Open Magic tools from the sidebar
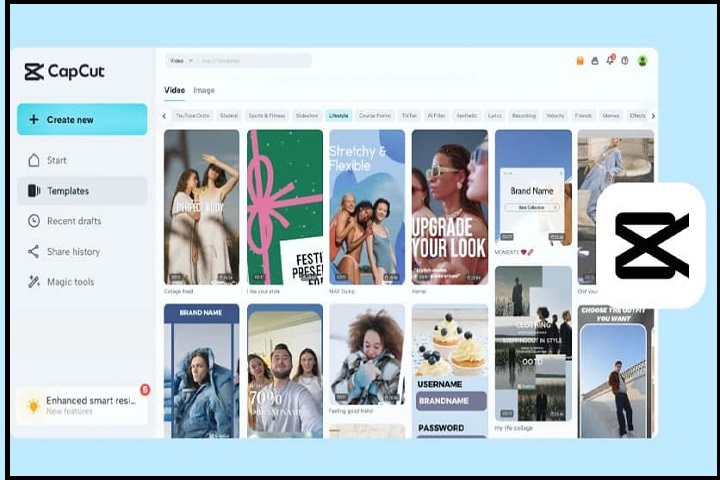 pyautogui.click(x=70, y=282)
